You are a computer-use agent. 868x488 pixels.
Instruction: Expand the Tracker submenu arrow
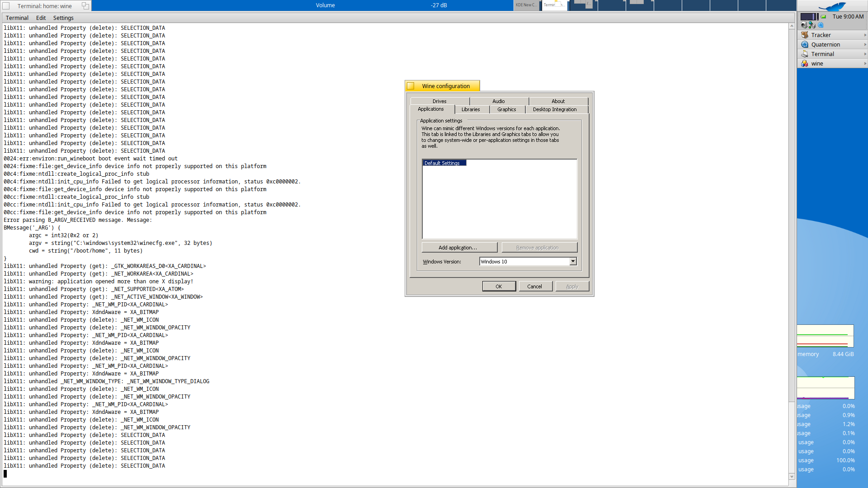click(865, 35)
